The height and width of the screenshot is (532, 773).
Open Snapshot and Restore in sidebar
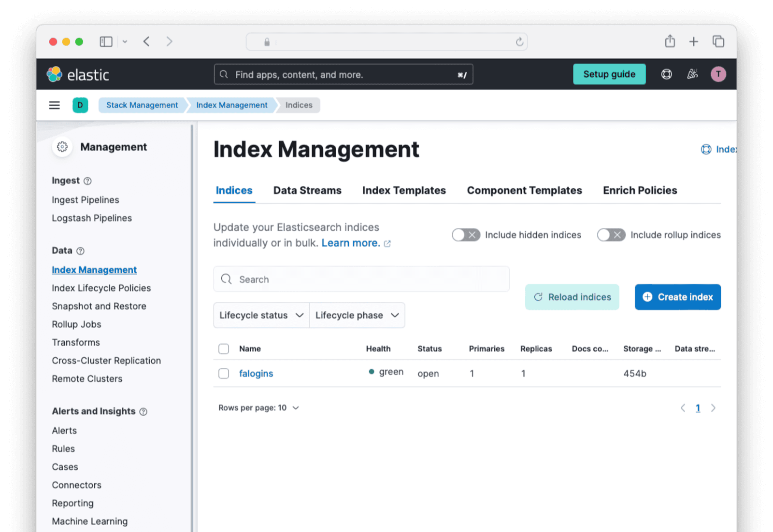tap(99, 307)
